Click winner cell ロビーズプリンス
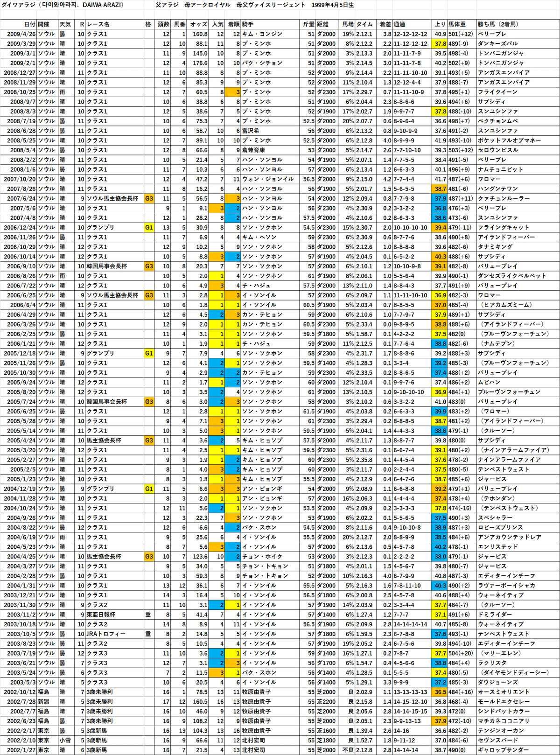Viewport: 560px width, 755px height. tap(501, 527)
